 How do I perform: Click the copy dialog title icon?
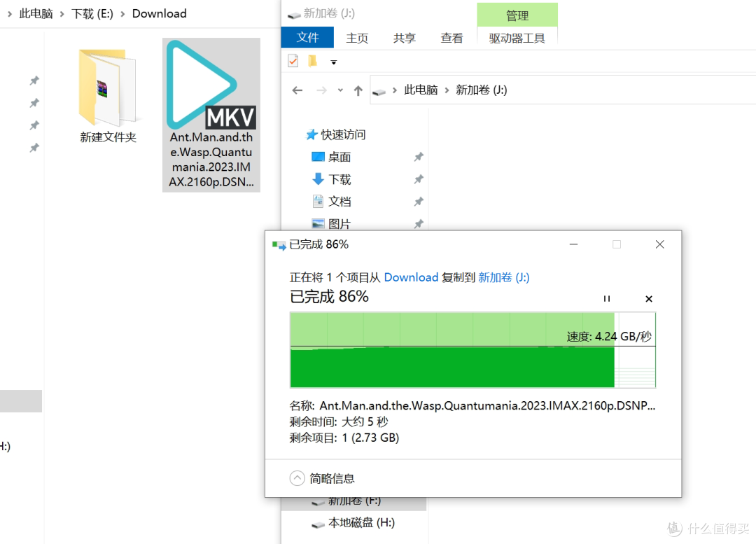279,246
